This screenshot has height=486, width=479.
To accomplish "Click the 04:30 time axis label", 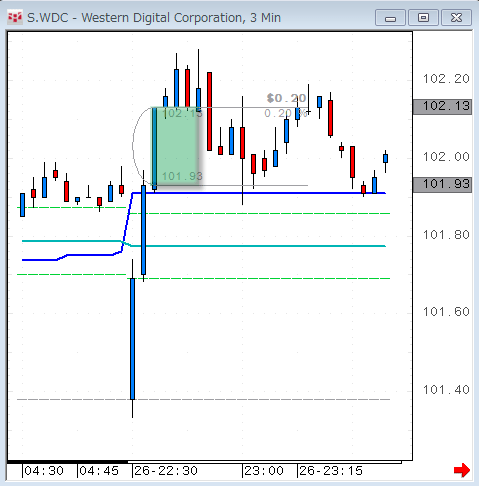I will tap(44, 471).
